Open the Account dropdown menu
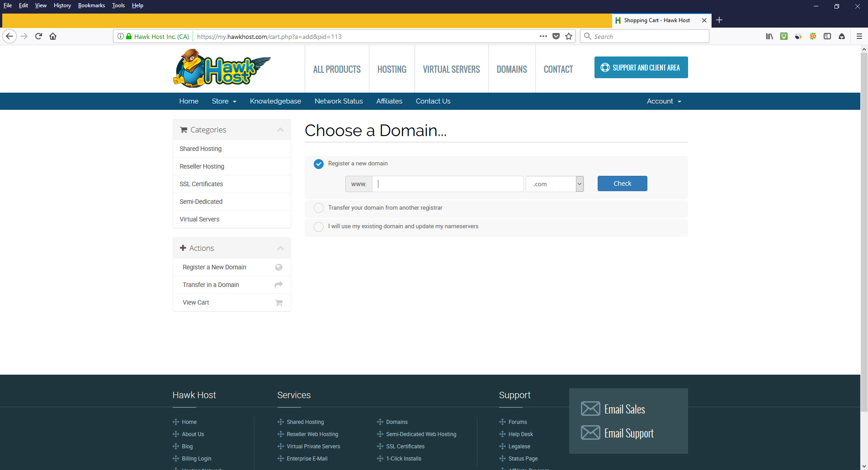868x470 pixels. coord(663,101)
